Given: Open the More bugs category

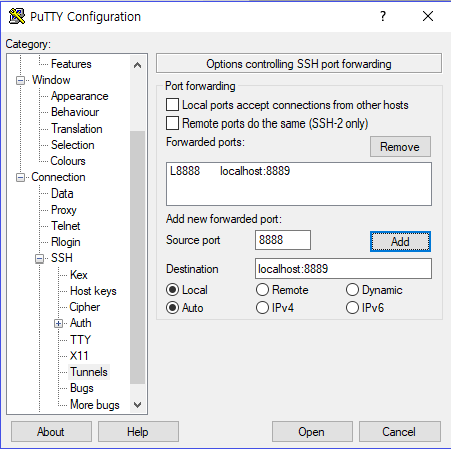Looking at the screenshot, I should 95,405.
